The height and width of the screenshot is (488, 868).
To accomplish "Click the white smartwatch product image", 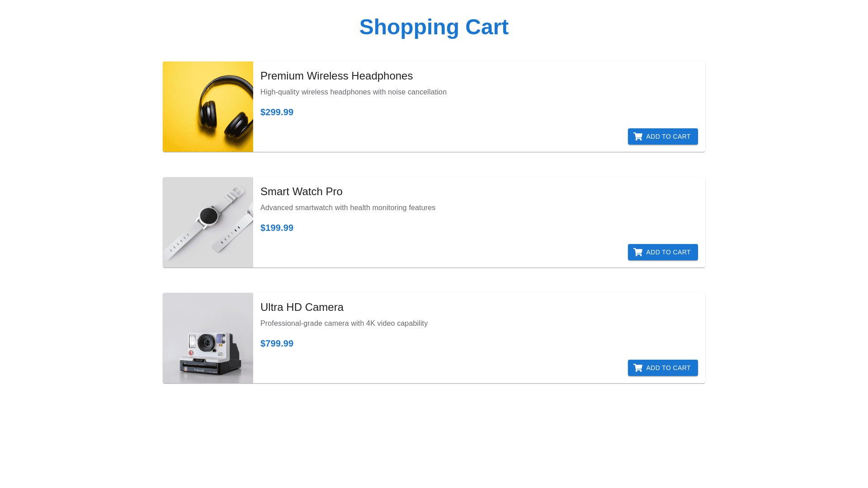I will 208,222.
